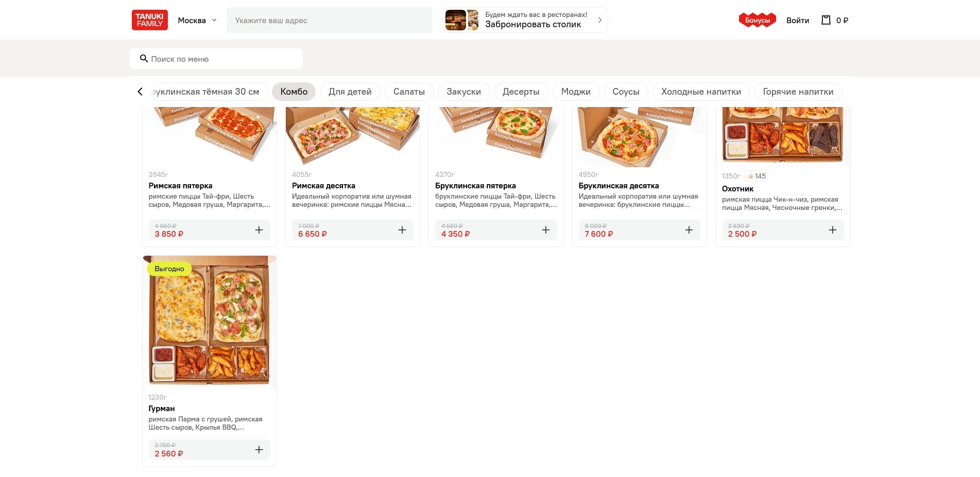Add Бруклинская десятка with plus icon
The height and width of the screenshot is (477, 980).
click(x=689, y=230)
